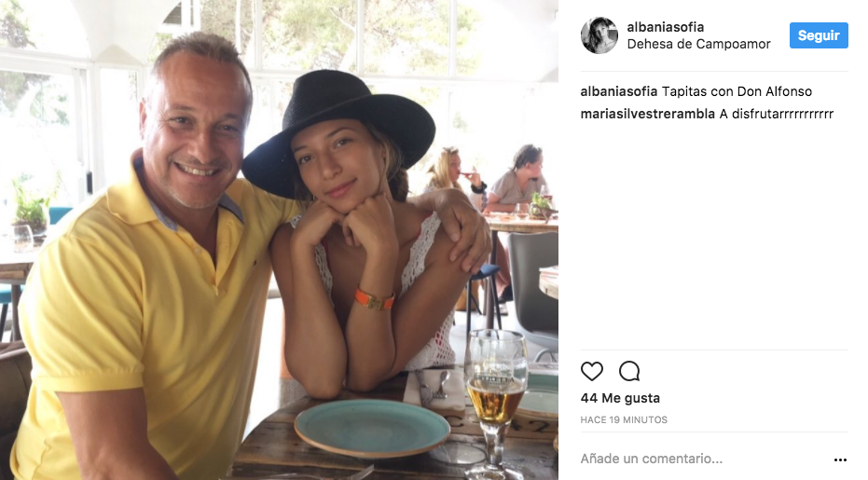Follow the account with the Seguir button
The height and width of the screenshot is (480, 868).
[819, 35]
